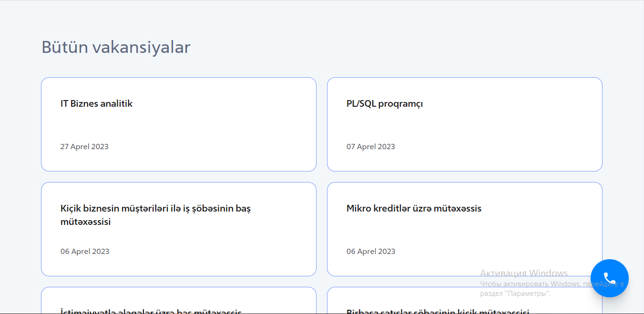Open the PL/SQL proqramçı vacancy title
This screenshot has width=644, height=314.
[x=384, y=103]
